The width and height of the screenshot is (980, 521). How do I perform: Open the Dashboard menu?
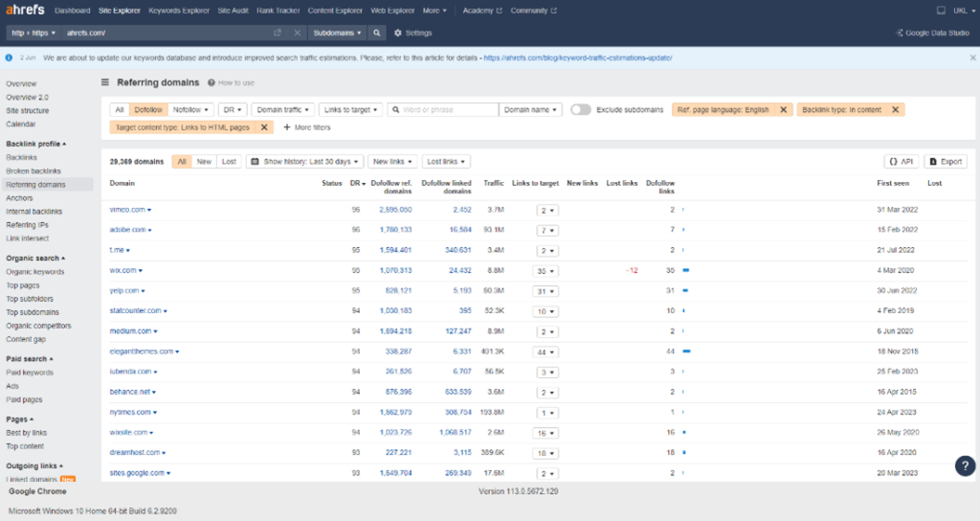[73, 11]
